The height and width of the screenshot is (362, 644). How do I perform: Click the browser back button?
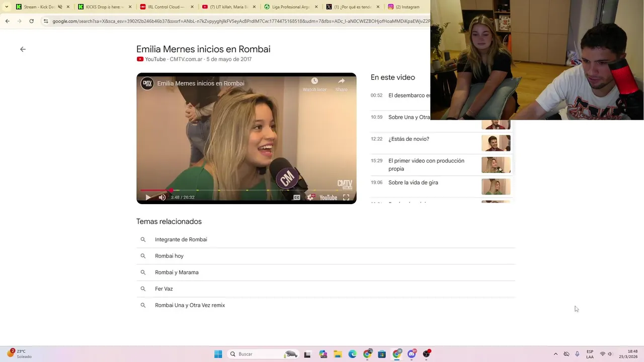coord(7,21)
